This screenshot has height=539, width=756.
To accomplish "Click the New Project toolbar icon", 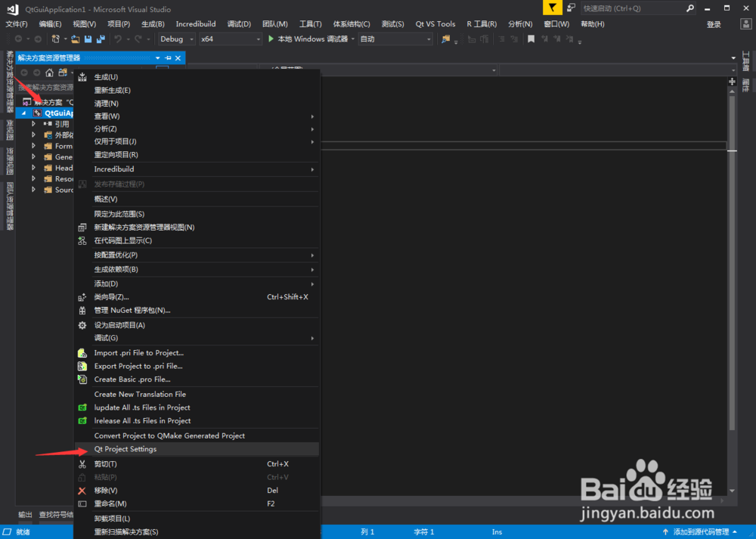I will pyautogui.click(x=55, y=39).
